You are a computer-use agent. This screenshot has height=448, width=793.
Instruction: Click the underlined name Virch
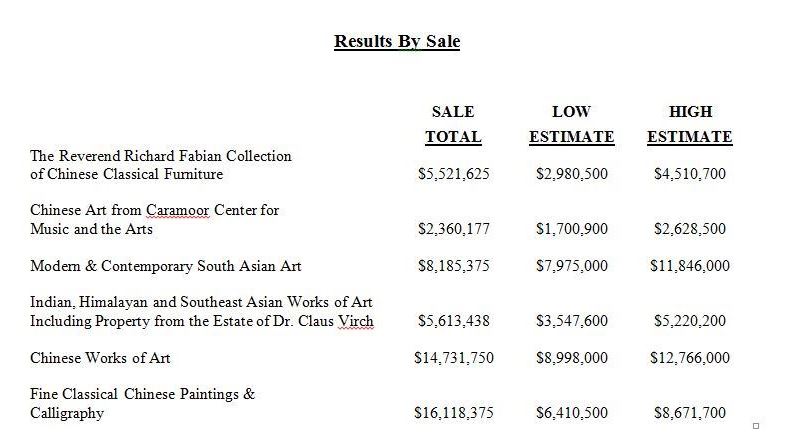click(355, 322)
